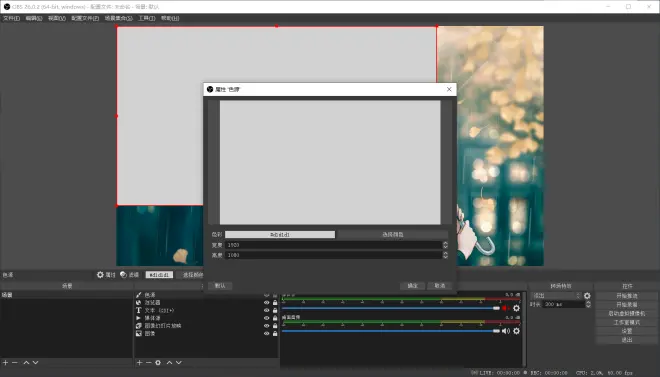Hide the 图像幻灯片放映 source eye icon
Screen dimensions: 660x377
[266, 326]
